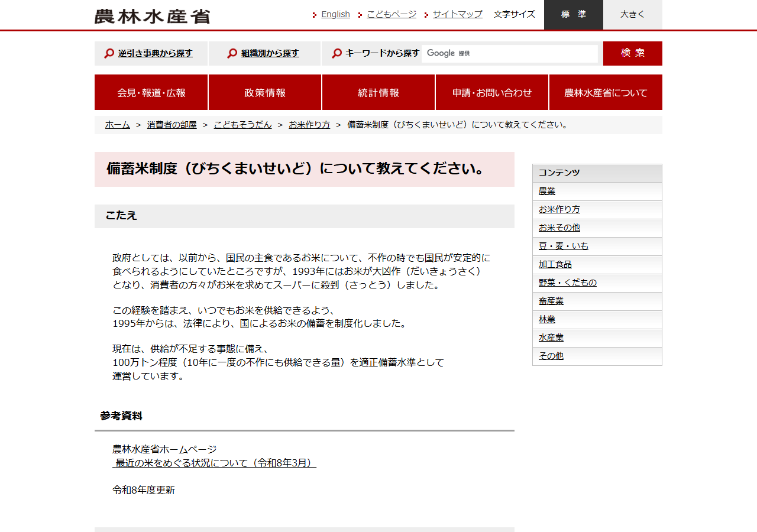Click the キーワードから探す label
Screen dimensions: 757x532
pos(382,53)
